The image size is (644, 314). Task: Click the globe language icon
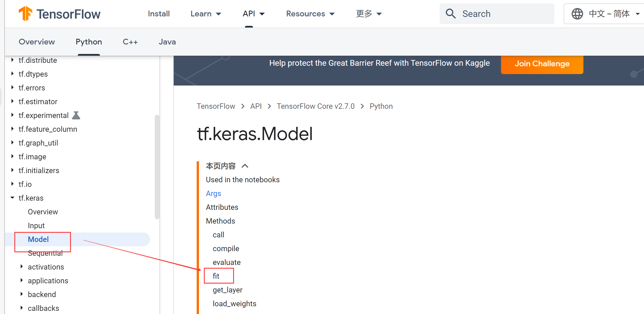pyautogui.click(x=577, y=13)
